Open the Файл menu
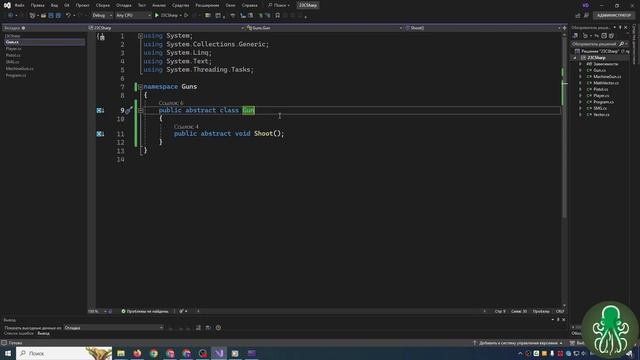640x360 pixels. (x=19, y=5)
